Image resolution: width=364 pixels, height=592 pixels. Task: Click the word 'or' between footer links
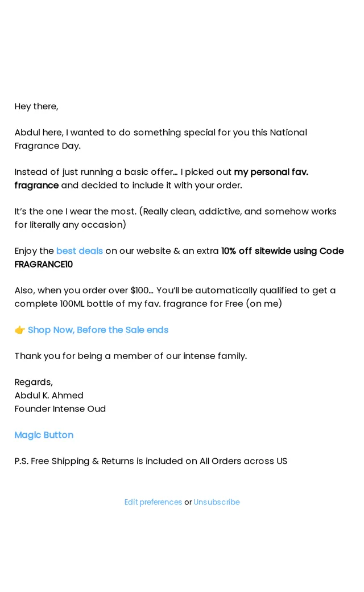(x=188, y=503)
